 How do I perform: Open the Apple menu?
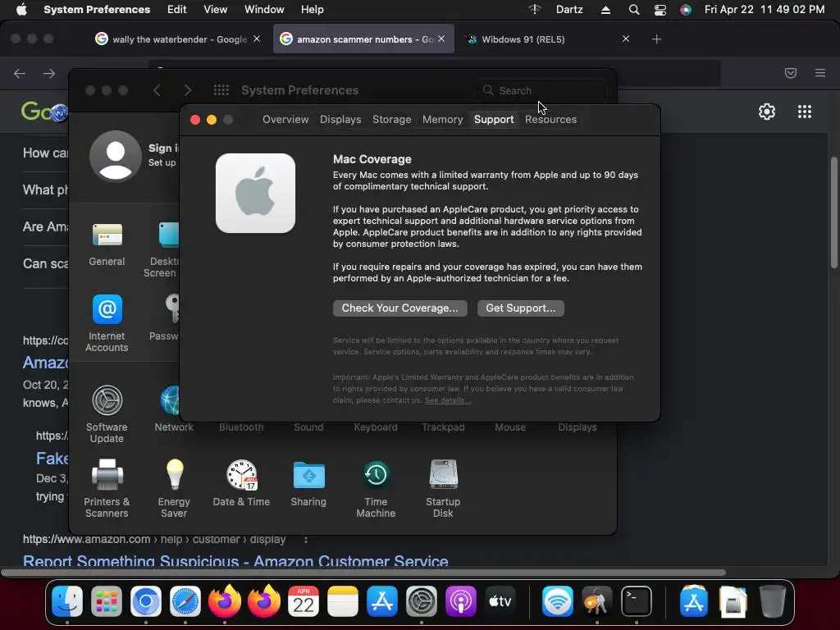coord(21,10)
